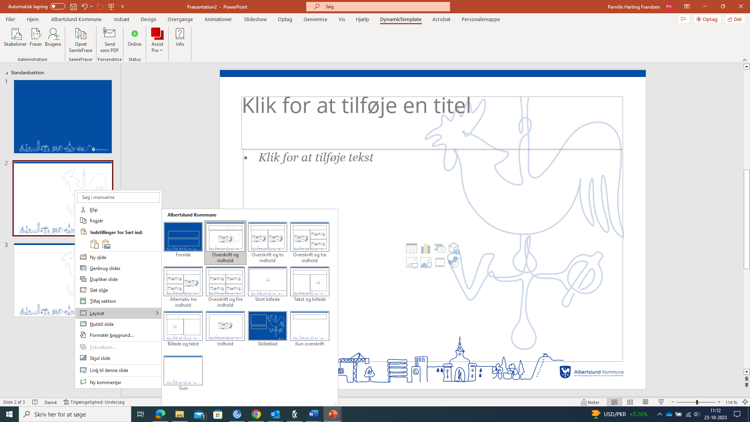Collapse the Standardsektion section
Image resolution: width=750 pixels, height=422 pixels.
pyautogui.click(x=7, y=73)
